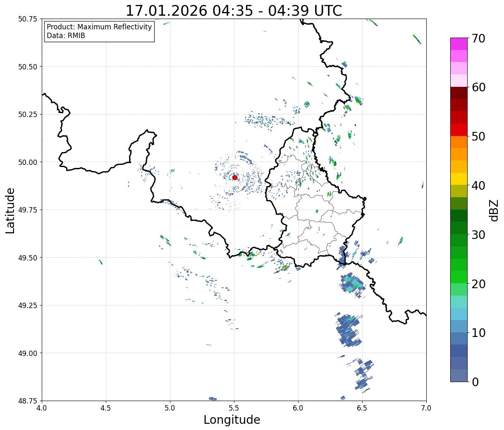
Task: Click the longitude tick label 4.5
Action: (106, 408)
